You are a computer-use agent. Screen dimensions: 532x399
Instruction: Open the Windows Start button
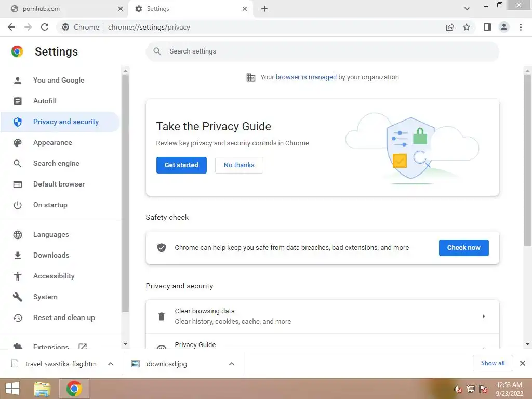(x=12, y=389)
